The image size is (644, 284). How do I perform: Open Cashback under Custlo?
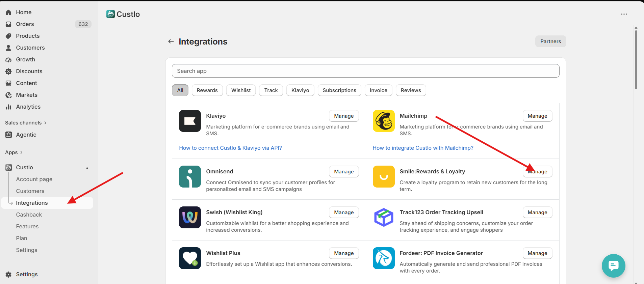point(29,215)
